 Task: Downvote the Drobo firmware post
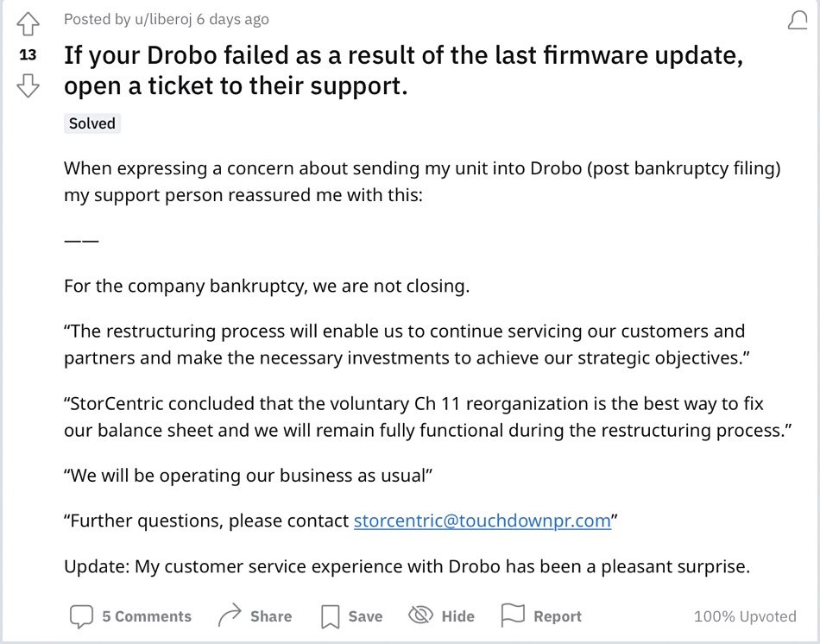(x=28, y=85)
